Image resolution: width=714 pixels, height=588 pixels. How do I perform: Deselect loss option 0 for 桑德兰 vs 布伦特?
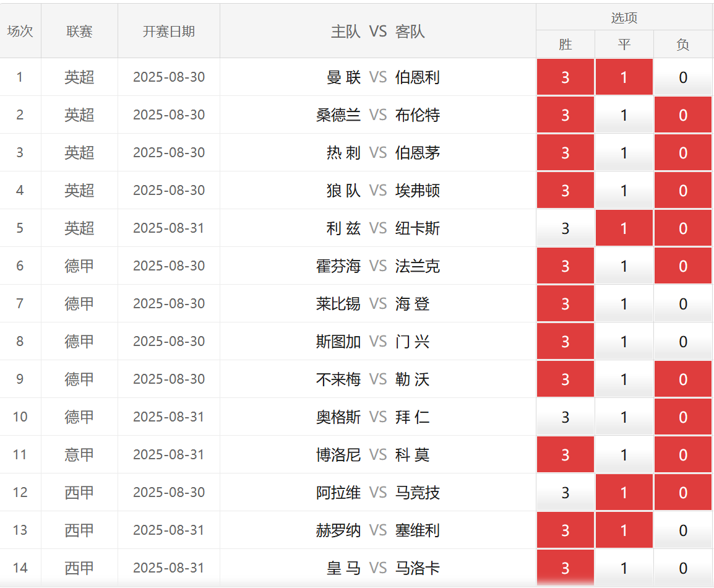[682, 115]
